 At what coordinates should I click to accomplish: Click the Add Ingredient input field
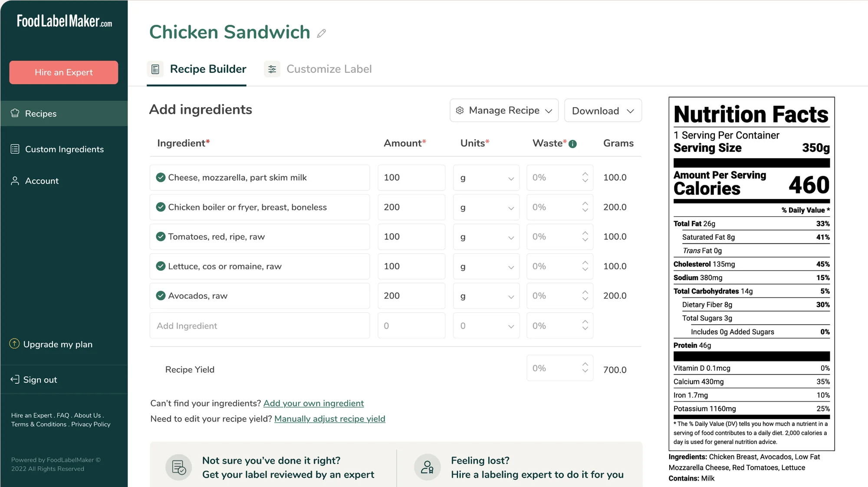click(259, 325)
